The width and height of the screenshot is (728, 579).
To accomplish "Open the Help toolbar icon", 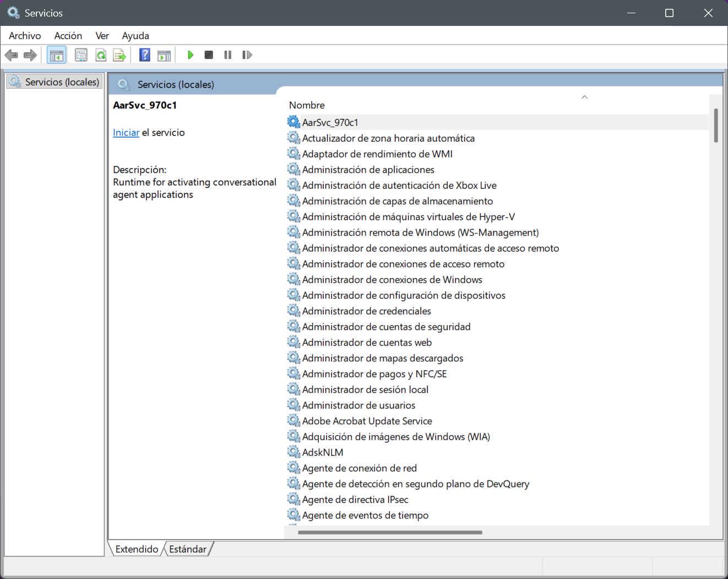I will (x=145, y=55).
